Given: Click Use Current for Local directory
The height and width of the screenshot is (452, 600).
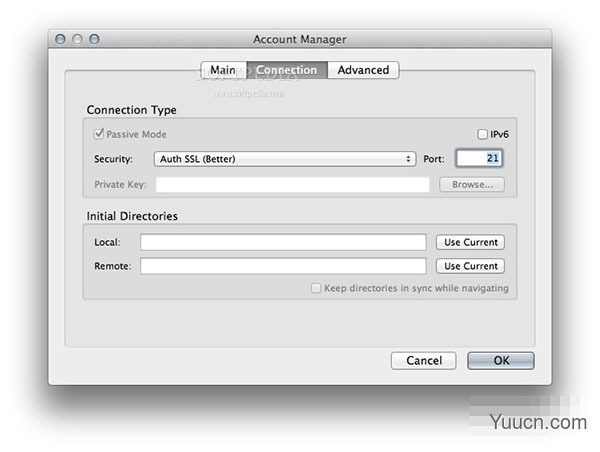Looking at the screenshot, I should click(470, 242).
